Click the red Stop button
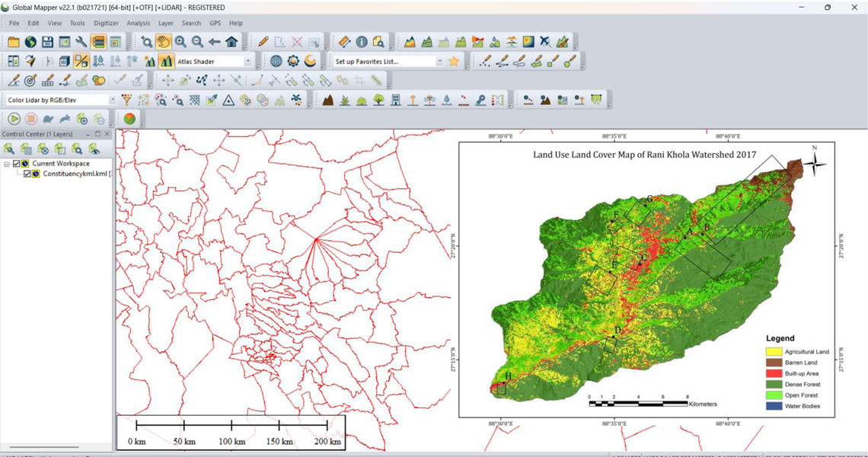The image size is (868, 457). (x=31, y=119)
